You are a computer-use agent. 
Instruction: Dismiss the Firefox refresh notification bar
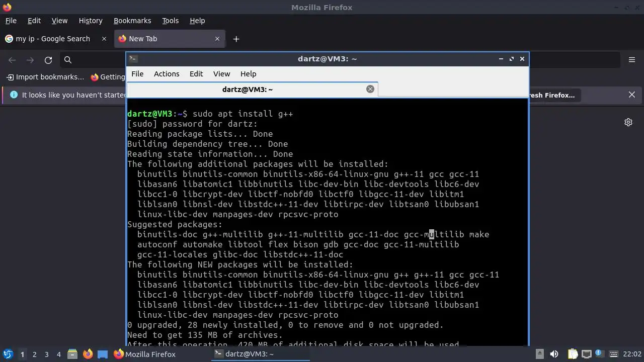point(632,95)
